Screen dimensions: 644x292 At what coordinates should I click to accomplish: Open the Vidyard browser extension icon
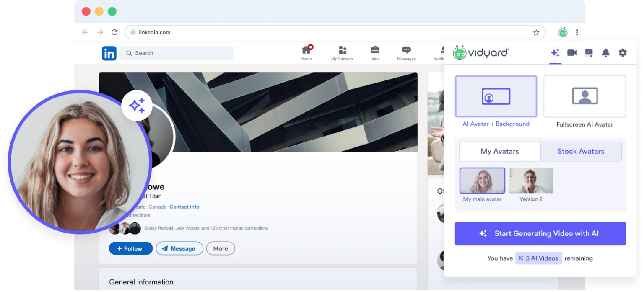[562, 32]
